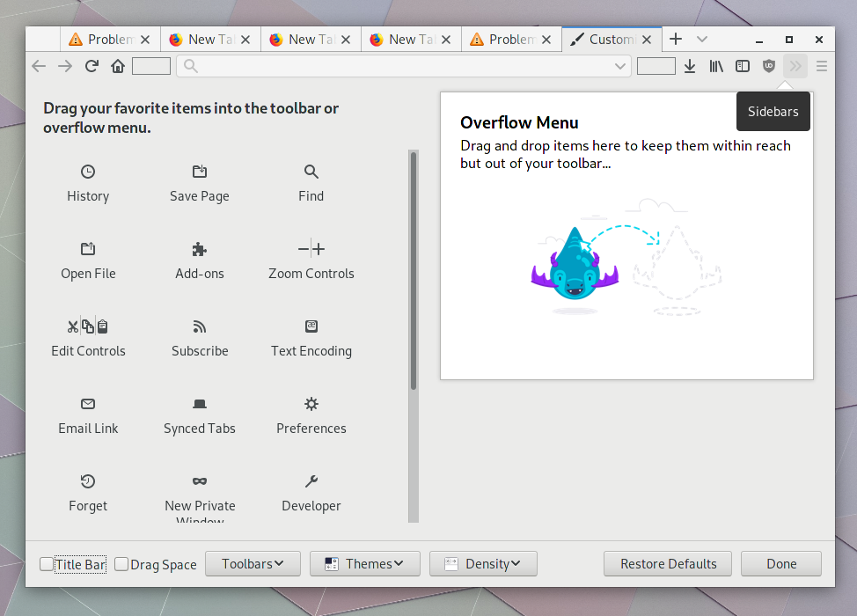Viewport: 857px width, 616px height.
Task: Click the home icon
Action: tap(118, 66)
